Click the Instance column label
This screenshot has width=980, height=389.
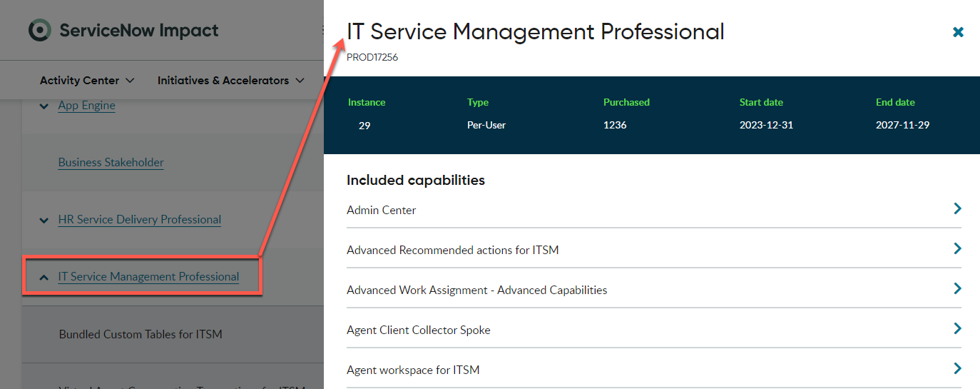[367, 102]
